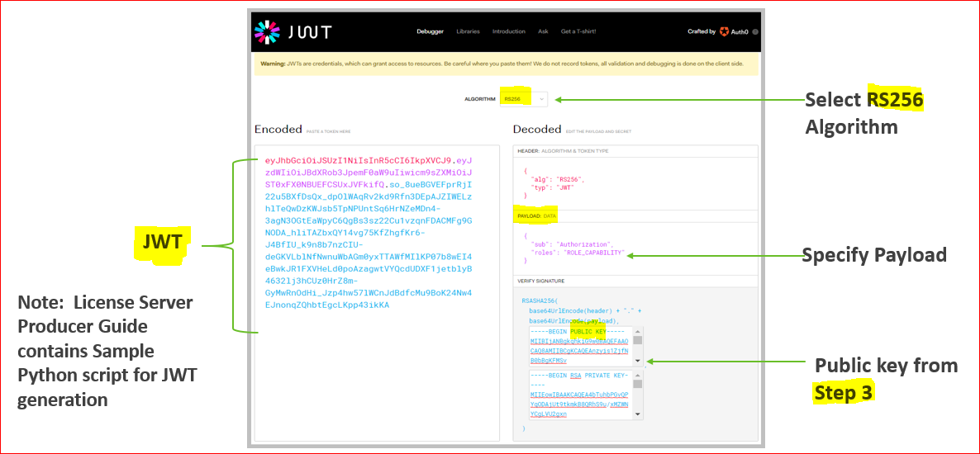Image resolution: width=980 pixels, height=454 pixels.
Task: Click the RSA private key text box
Action: pos(581,394)
